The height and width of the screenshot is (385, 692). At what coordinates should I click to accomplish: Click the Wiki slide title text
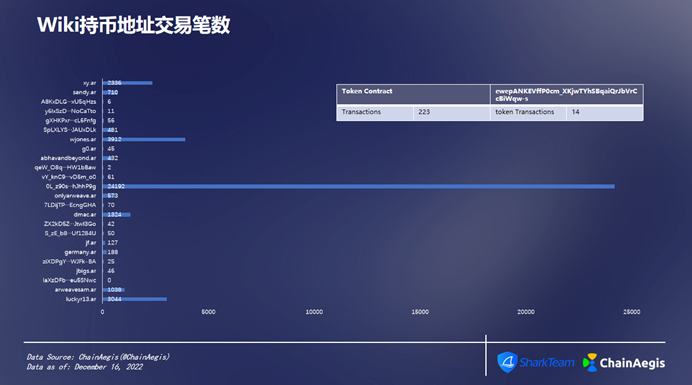pyautogui.click(x=133, y=25)
